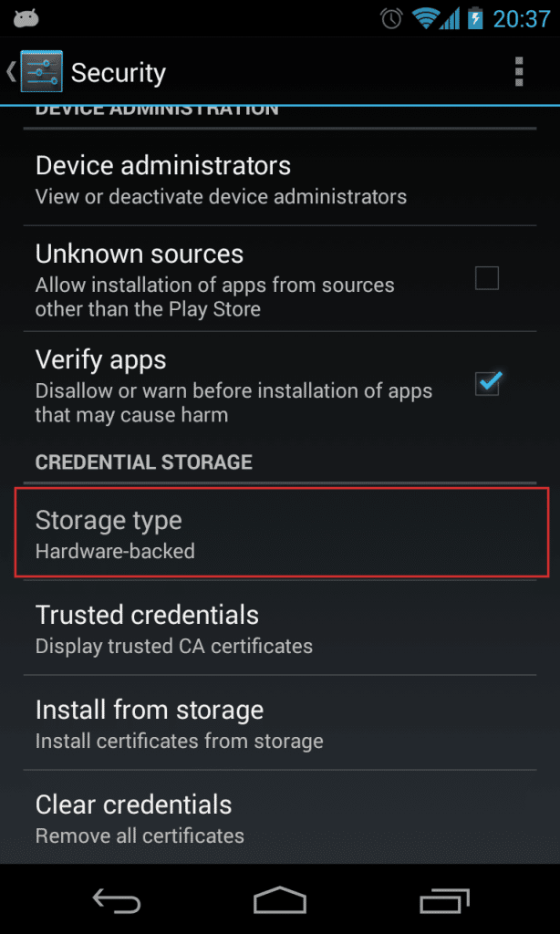Tap the Unknown sources setting label
Screen dimensions: 560x934
(140, 254)
